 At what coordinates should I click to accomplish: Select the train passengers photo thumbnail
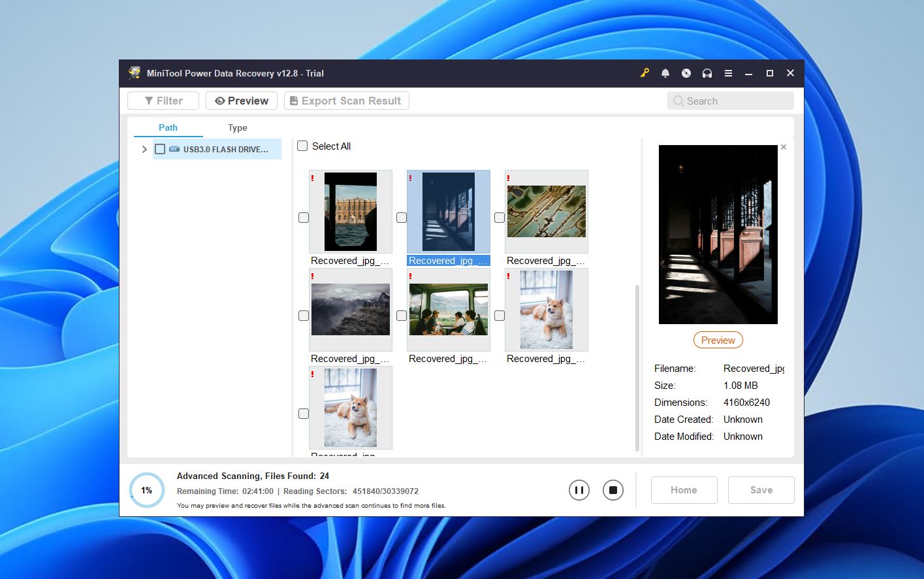[448, 310]
